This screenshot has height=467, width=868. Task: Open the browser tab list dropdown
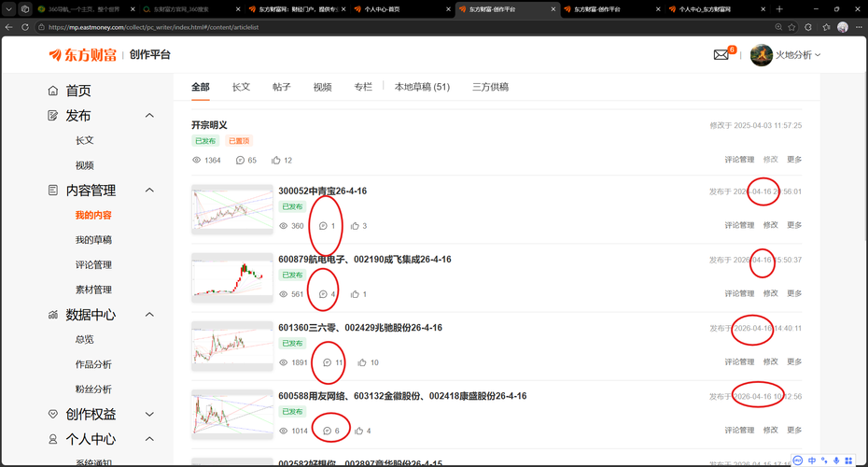pos(8,8)
